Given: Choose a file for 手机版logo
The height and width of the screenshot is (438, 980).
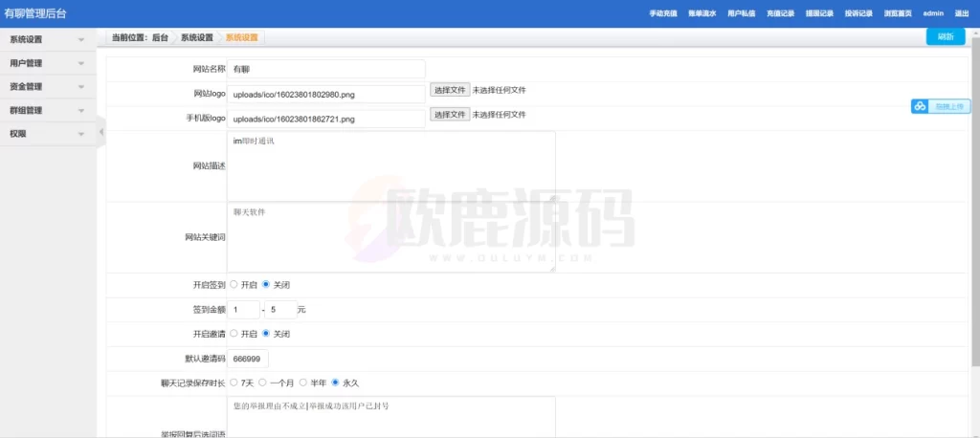Looking at the screenshot, I should (x=450, y=115).
